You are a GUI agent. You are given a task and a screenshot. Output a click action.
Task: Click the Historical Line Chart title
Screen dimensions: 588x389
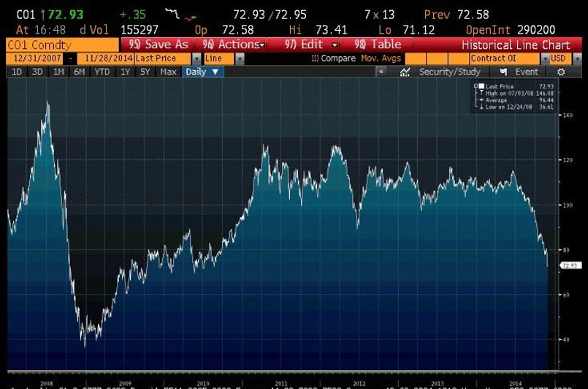516,45
